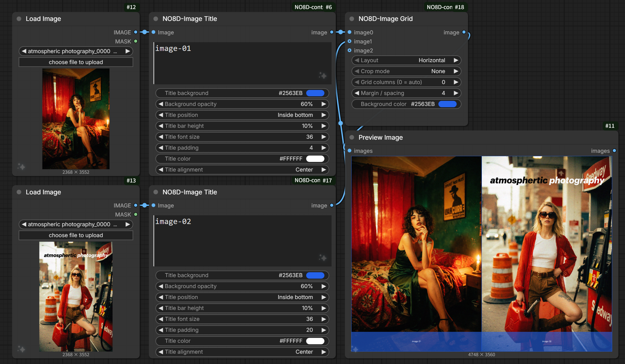Screen dimensions: 625x364
Task: Click the image output socket on Image Grid
Action: point(464,32)
